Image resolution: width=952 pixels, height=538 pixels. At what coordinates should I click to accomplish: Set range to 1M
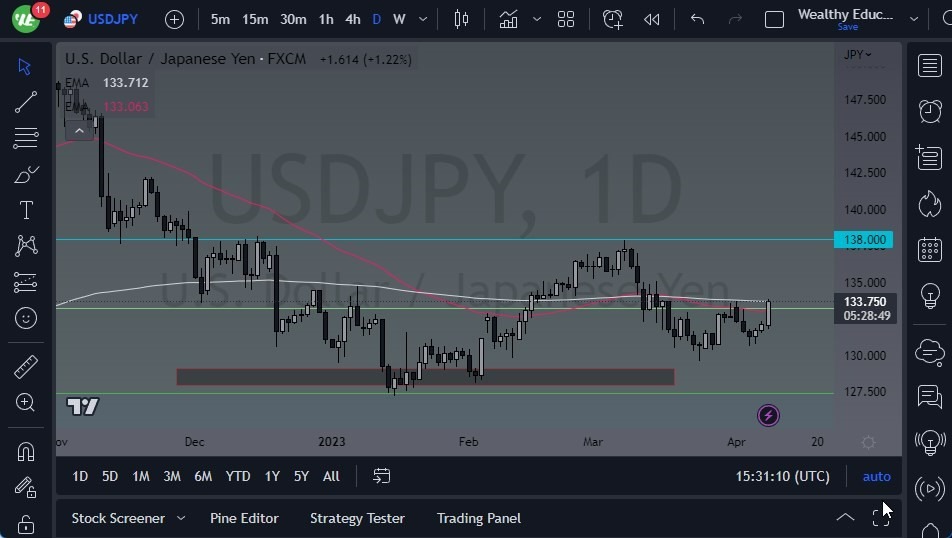[x=141, y=476]
